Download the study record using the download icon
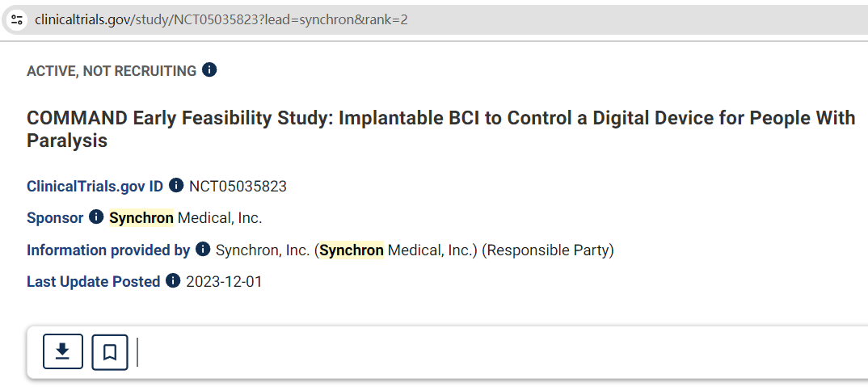The image size is (868, 391). coord(63,351)
